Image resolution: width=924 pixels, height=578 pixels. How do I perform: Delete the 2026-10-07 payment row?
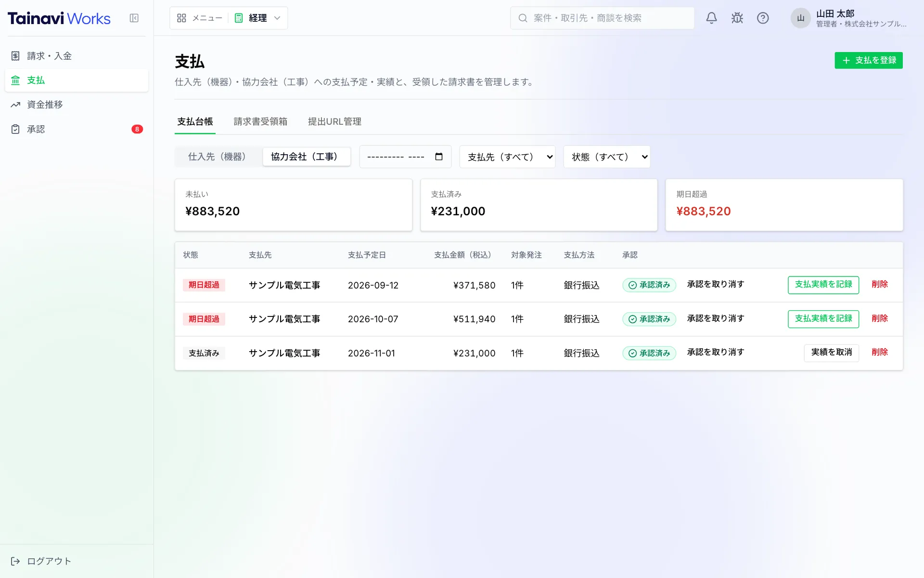click(880, 319)
